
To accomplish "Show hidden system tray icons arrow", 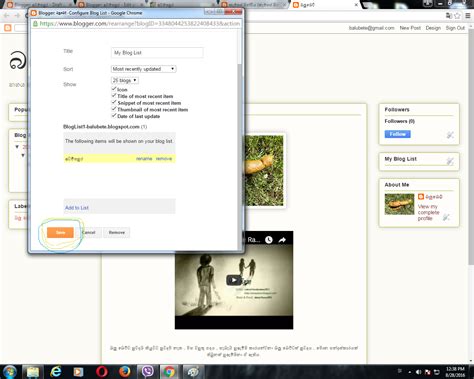I will pos(409,372).
